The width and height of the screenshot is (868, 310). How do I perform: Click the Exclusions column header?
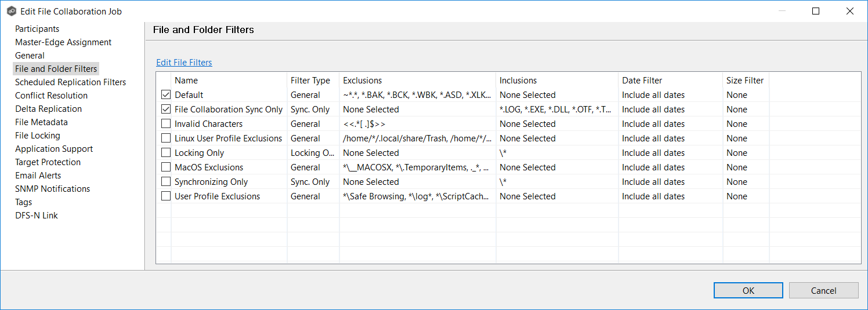click(x=417, y=80)
